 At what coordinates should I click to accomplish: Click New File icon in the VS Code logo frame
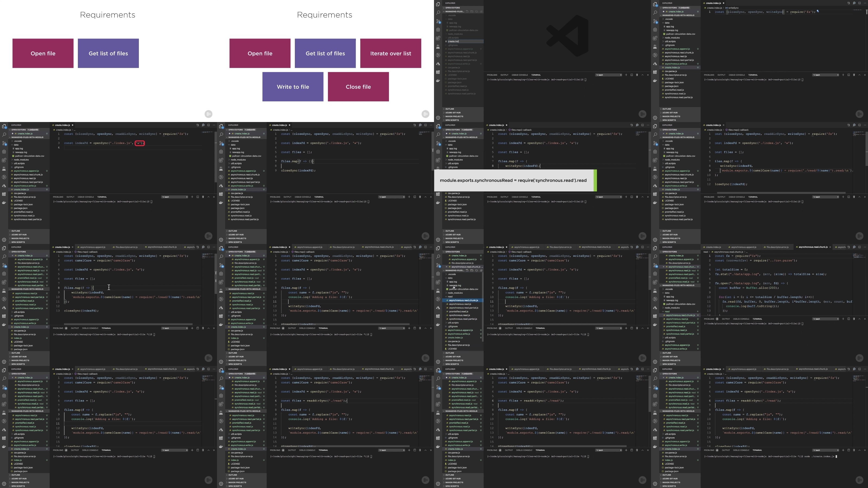tap(467, 11)
